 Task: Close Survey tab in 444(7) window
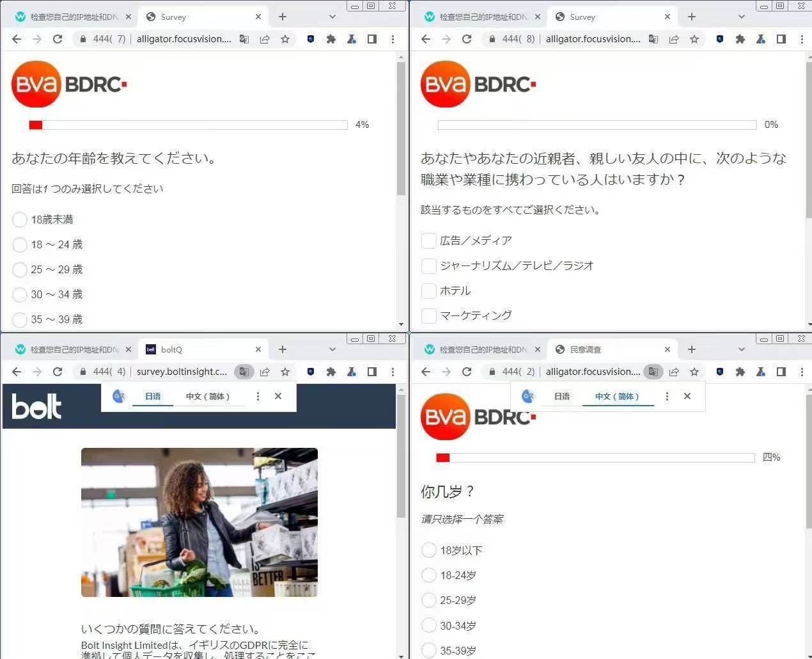258,17
